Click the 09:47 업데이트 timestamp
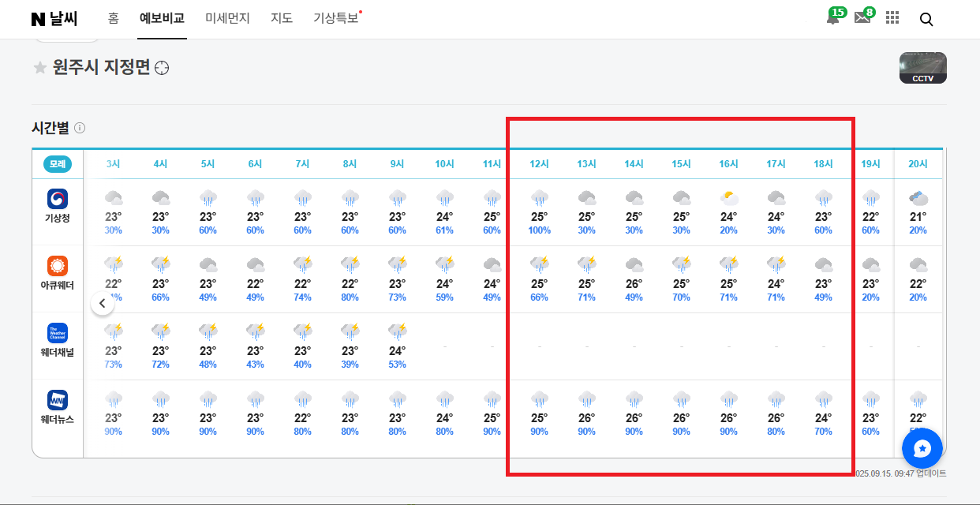980x505 pixels. 901,473
